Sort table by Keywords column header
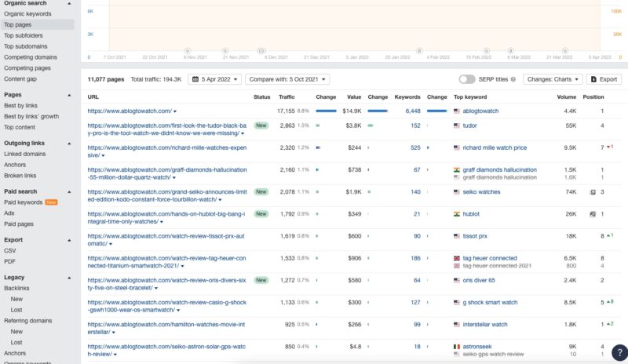The height and width of the screenshot is (364, 628). pos(407,97)
